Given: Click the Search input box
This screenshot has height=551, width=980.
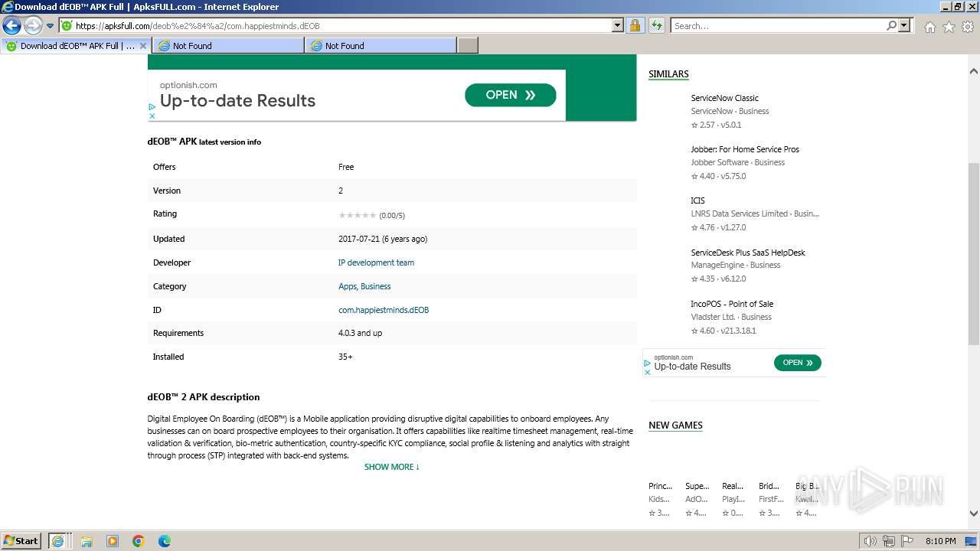Looking at the screenshot, I should click(778, 26).
